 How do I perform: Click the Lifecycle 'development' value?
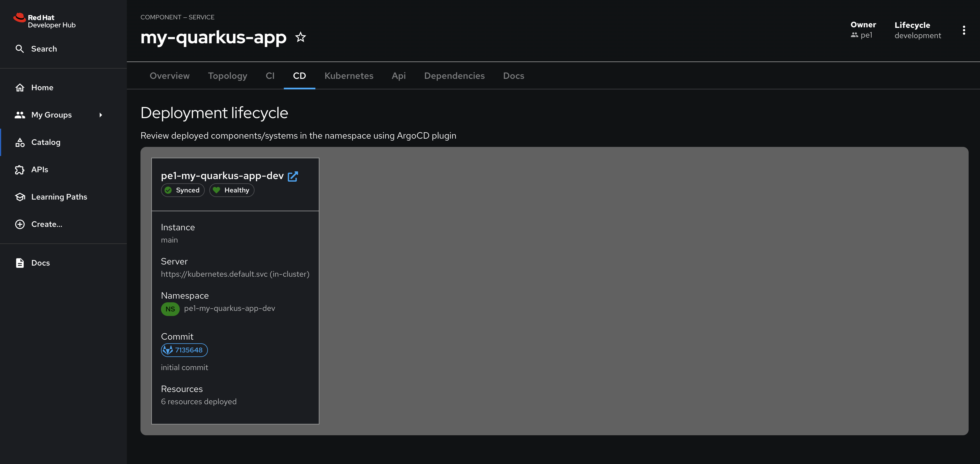coord(918,35)
